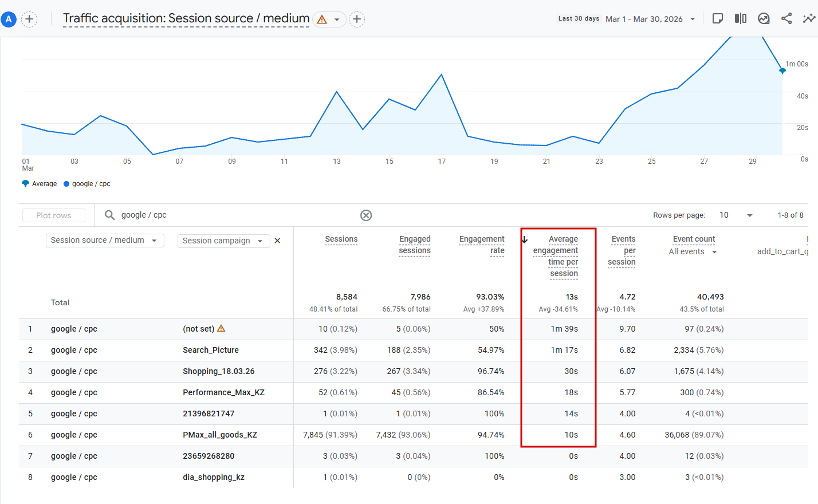818x504 pixels.
Task: Click the last data point marker on the chart
Action: (x=782, y=71)
